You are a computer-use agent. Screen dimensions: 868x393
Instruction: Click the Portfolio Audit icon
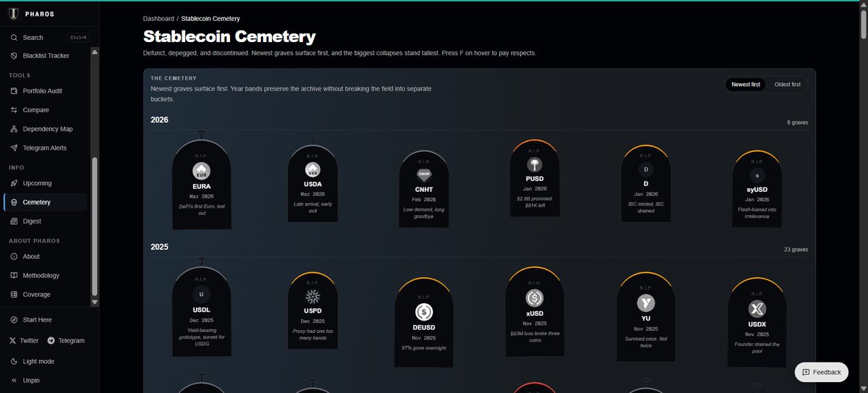click(x=14, y=91)
